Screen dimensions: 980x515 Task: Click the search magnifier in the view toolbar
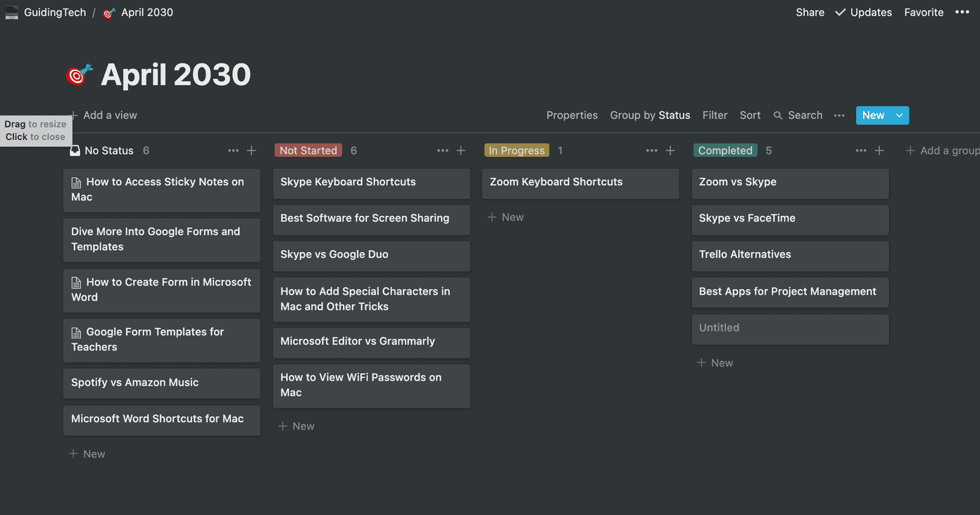pyautogui.click(x=778, y=115)
